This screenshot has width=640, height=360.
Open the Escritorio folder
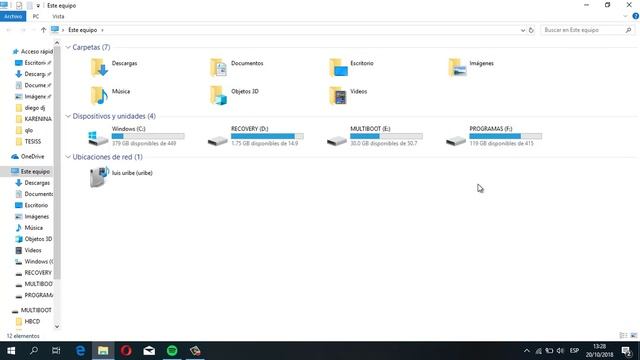pyautogui.click(x=352, y=67)
